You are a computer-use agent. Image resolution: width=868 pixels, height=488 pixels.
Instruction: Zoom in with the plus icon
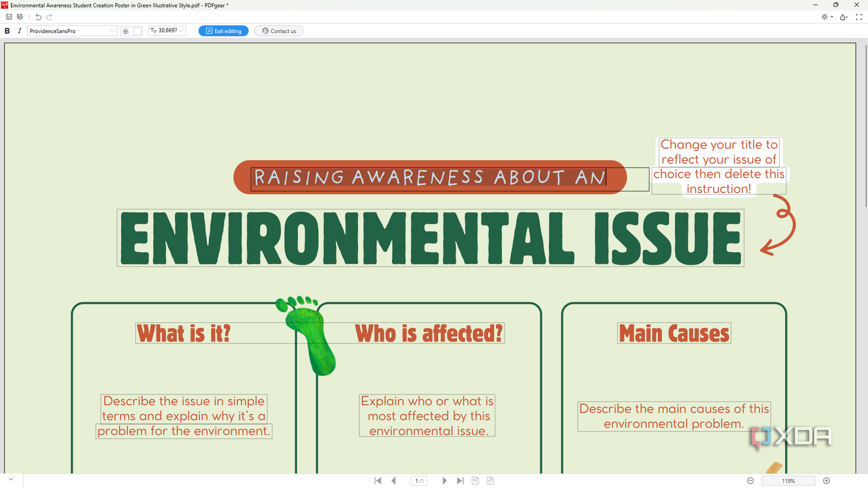(826, 481)
